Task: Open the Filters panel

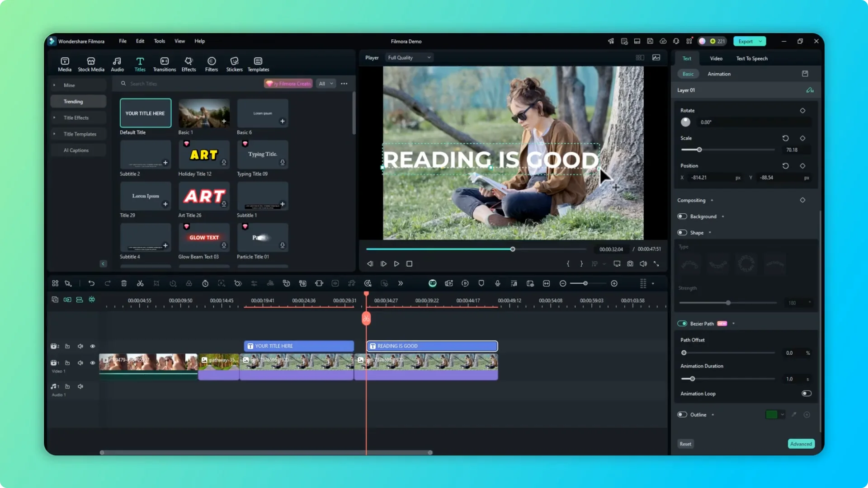Action: point(212,64)
